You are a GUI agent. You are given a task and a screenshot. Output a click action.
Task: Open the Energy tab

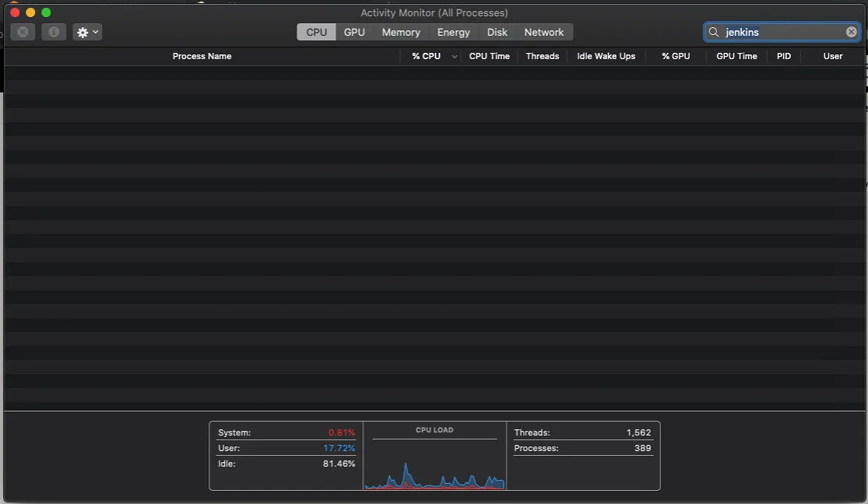[453, 32]
